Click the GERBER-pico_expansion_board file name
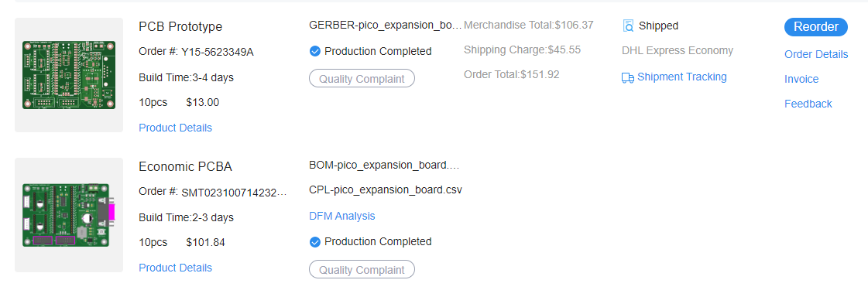Viewport: 868px width, 297px height. (x=385, y=25)
